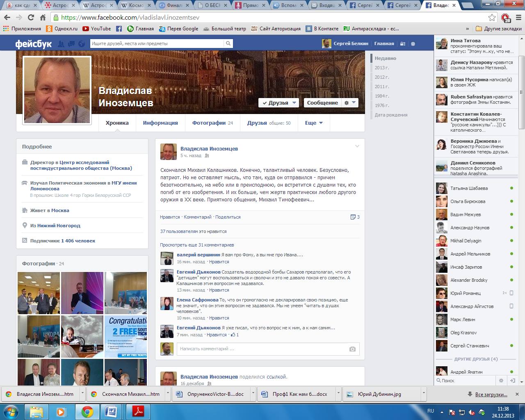Expand the Еще dropdown in profile tabs

coord(314,123)
